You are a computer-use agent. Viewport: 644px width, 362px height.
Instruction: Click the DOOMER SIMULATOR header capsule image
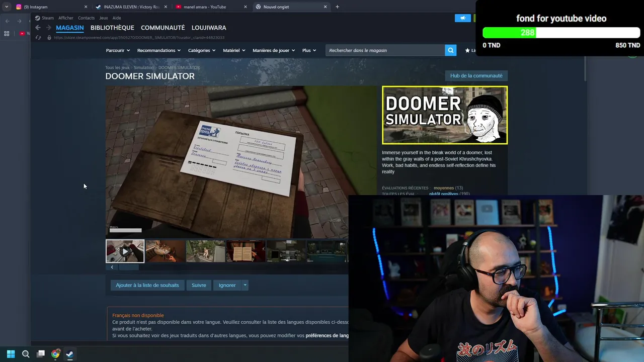coord(445,115)
